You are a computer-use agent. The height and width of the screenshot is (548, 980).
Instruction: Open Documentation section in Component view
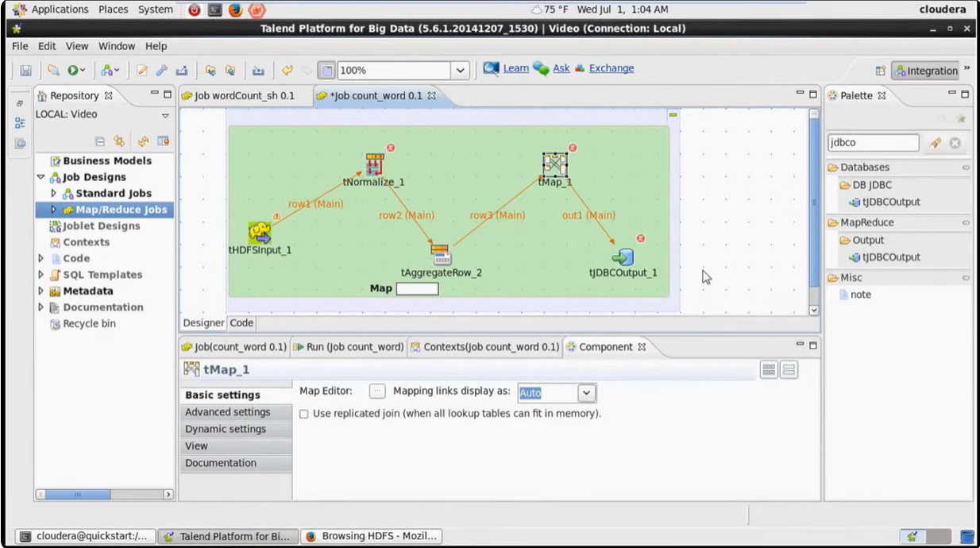(x=236, y=463)
